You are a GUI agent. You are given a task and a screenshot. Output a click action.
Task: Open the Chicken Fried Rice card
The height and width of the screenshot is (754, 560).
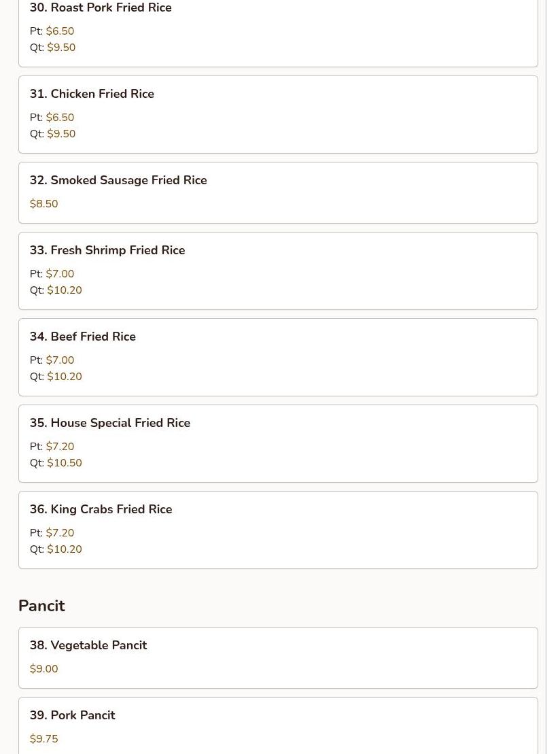tap(278, 114)
